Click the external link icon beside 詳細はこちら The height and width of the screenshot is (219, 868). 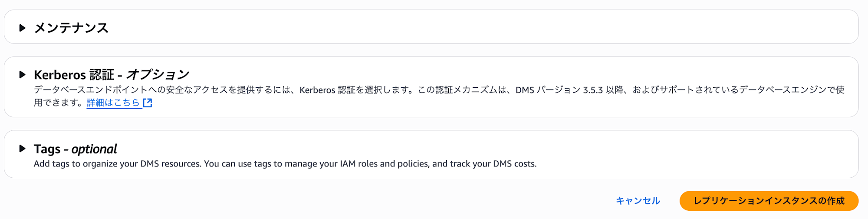click(148, 103)
